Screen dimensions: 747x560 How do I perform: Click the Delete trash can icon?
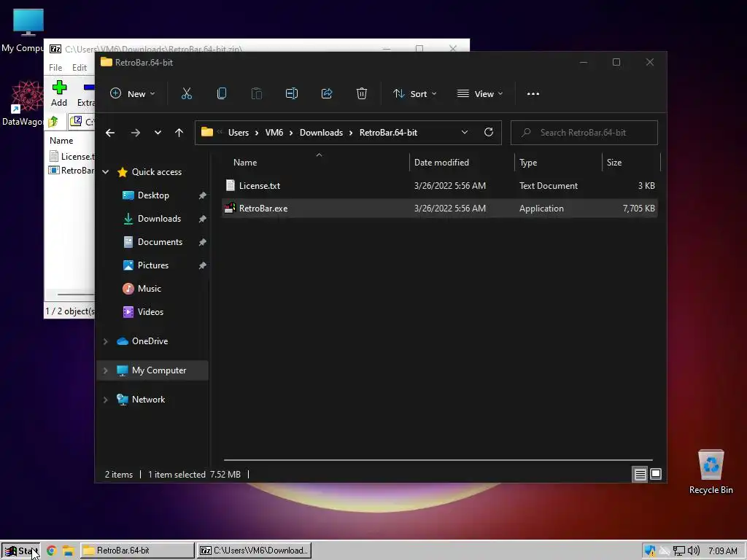tap(362, 94)
